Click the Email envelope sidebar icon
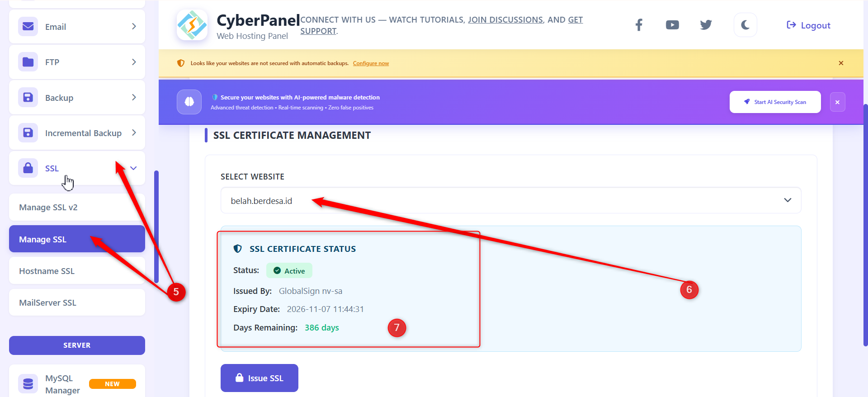The width and height of the screenshot is (868, 397). (28, 26)
